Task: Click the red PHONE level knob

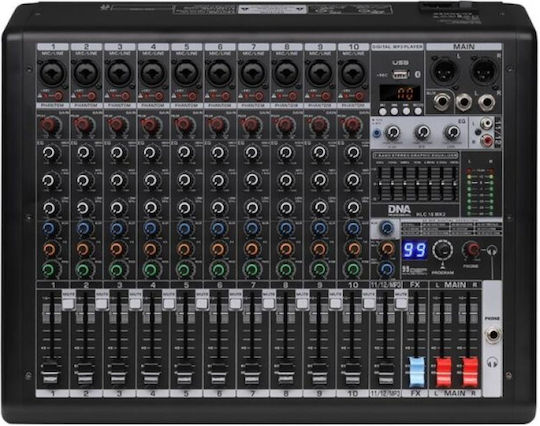Action: [x=471, y=249]
